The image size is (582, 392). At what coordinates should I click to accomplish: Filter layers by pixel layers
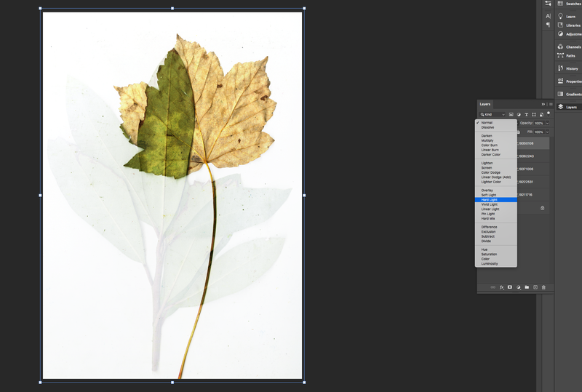(511, 114)
